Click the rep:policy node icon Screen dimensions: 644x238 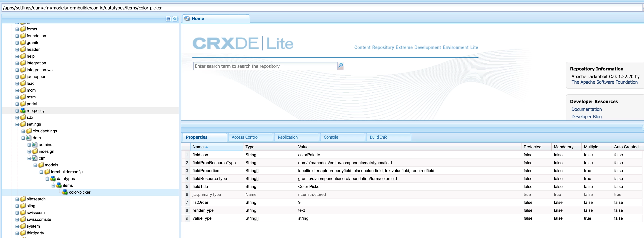tap(23, 110)
